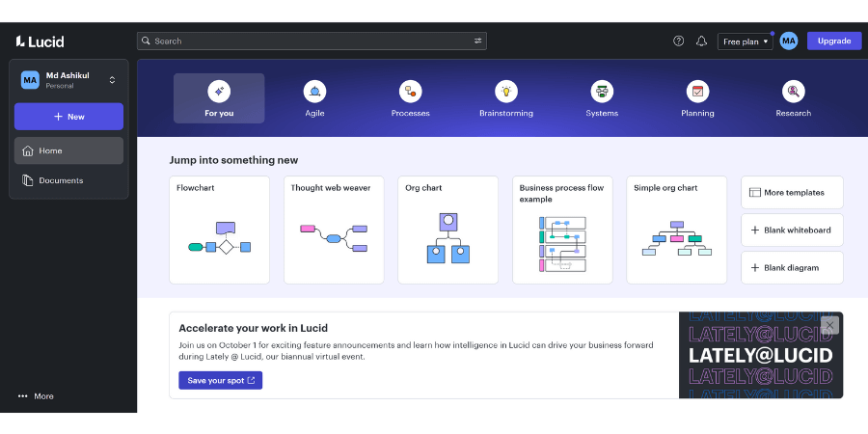Open the Org chart template

click(x=448, y=230)
